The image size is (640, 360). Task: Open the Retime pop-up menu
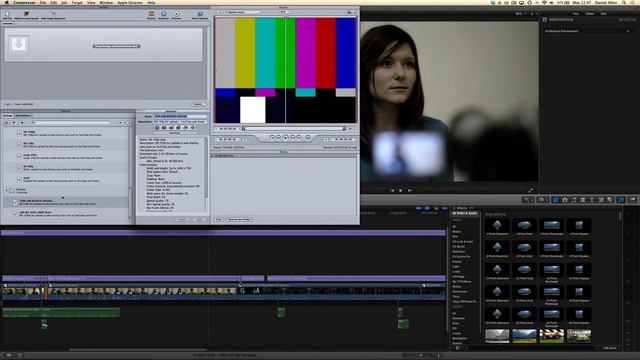click(x=542, y=200)
